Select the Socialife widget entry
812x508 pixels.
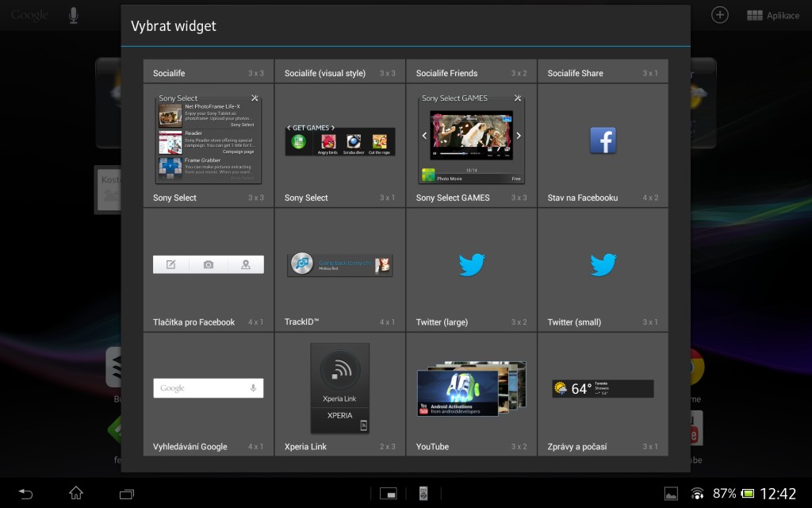coord(209,71)
